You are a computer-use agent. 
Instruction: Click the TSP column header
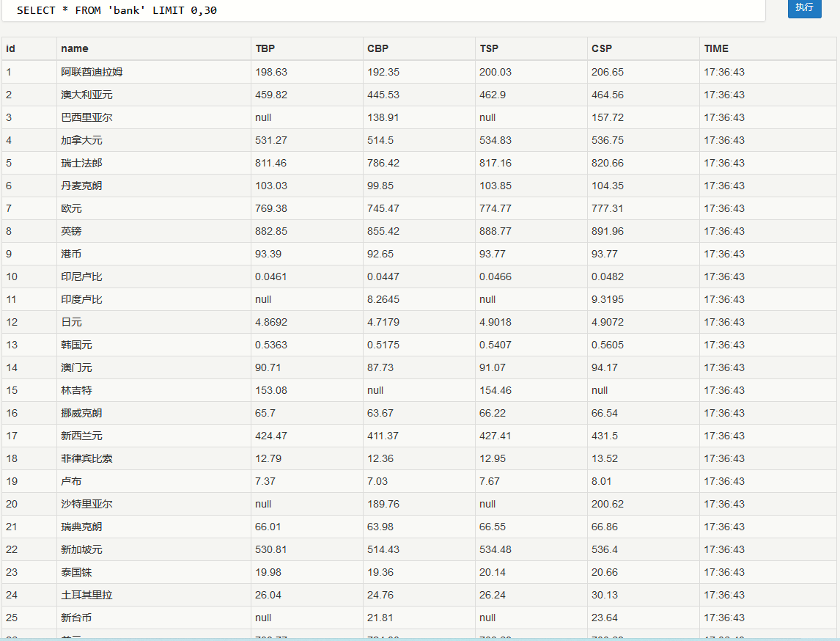point(489,48)
